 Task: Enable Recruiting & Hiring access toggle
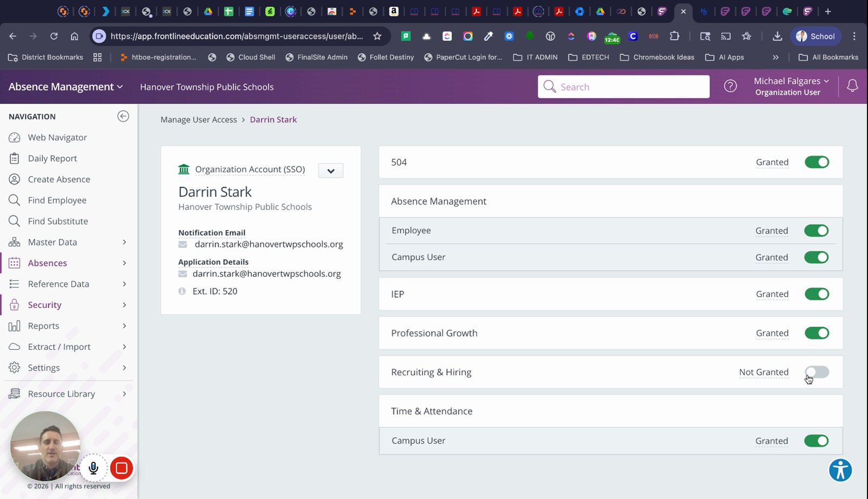click(x=816, y=372)
